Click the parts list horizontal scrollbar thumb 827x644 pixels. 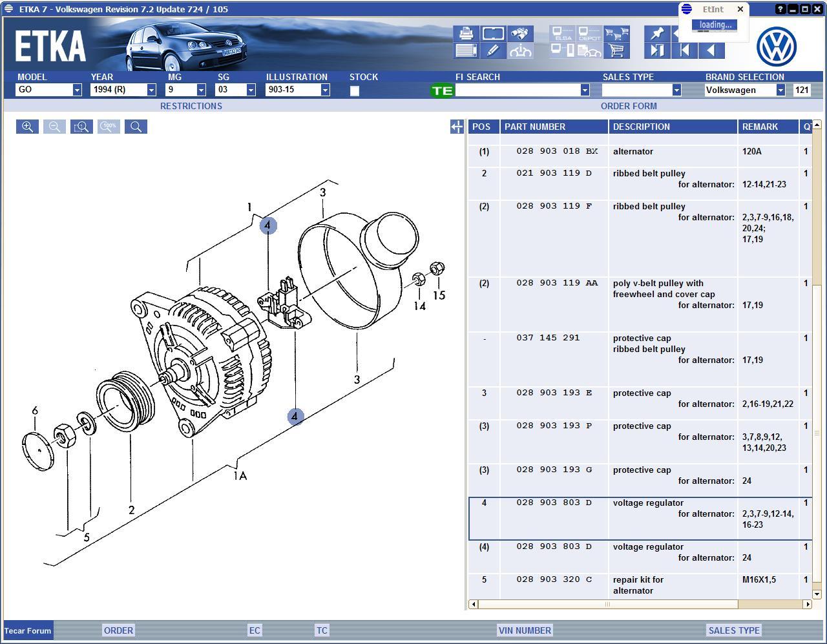607,605
